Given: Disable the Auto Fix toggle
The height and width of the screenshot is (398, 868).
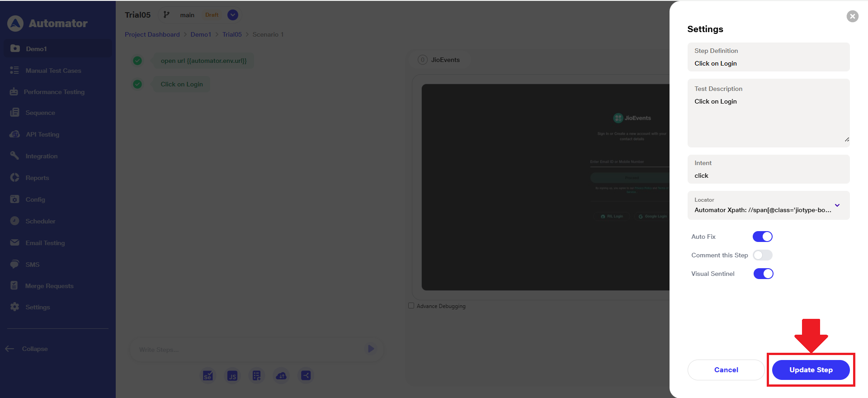Looking at the screenshot, I should pyautogui.click(x=762, y=237).
